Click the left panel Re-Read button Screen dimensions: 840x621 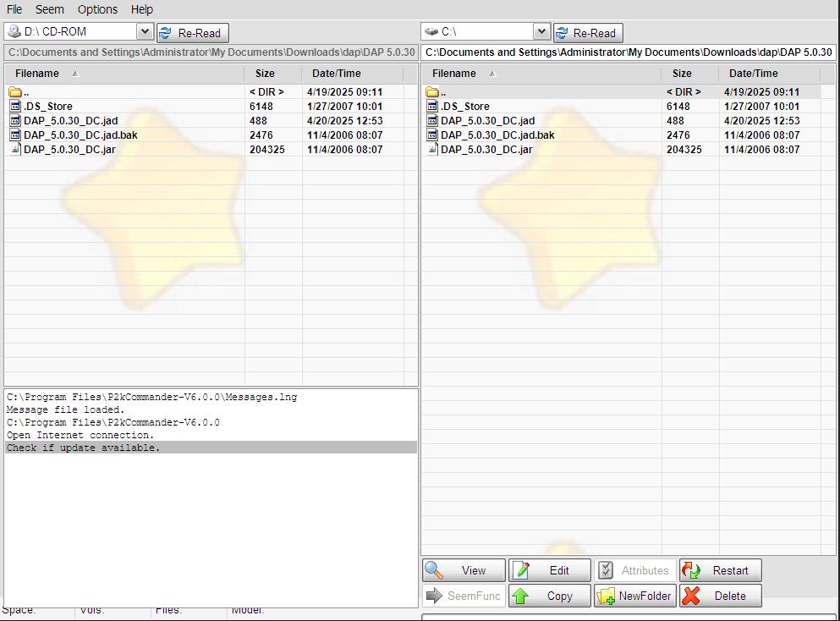[x=193, y=33]
